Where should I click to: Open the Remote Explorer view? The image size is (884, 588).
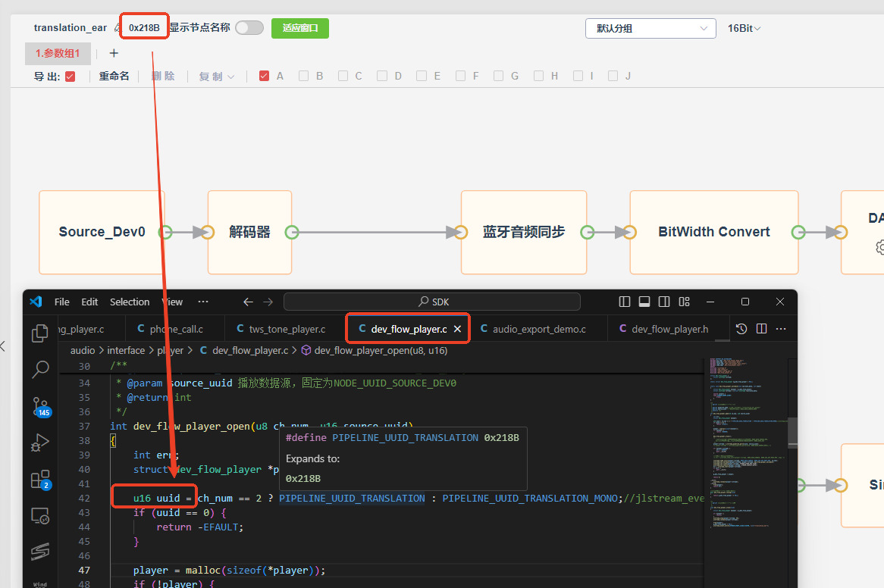pyautogui.click(x=40, y=516)
